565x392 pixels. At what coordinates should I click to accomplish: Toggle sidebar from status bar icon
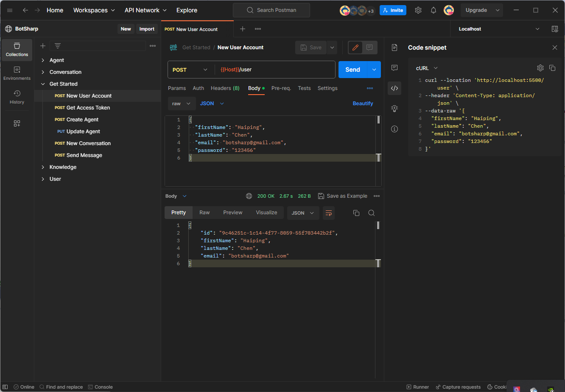coord(5,387)
